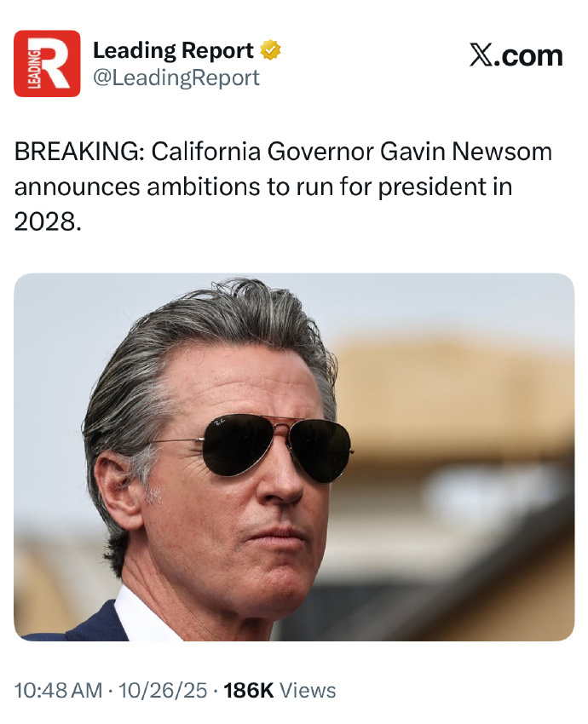This screenshot has height=724, width=588.
Task: Click the word "BREAKING:" in the tweet
Action: pyautogui.click(x=78, y=152)
